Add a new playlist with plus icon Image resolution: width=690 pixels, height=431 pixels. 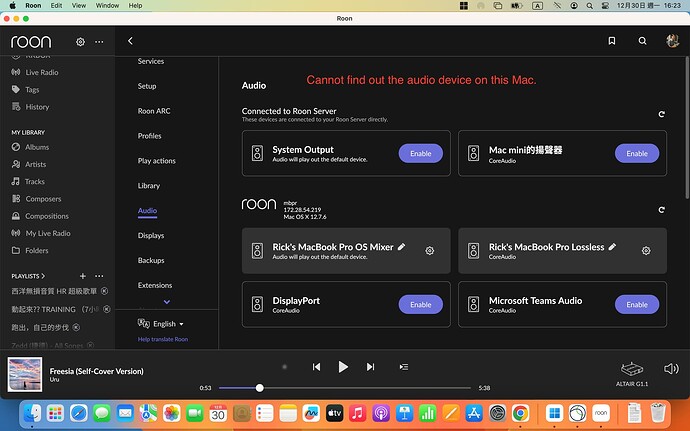click(x=82, y=276)
